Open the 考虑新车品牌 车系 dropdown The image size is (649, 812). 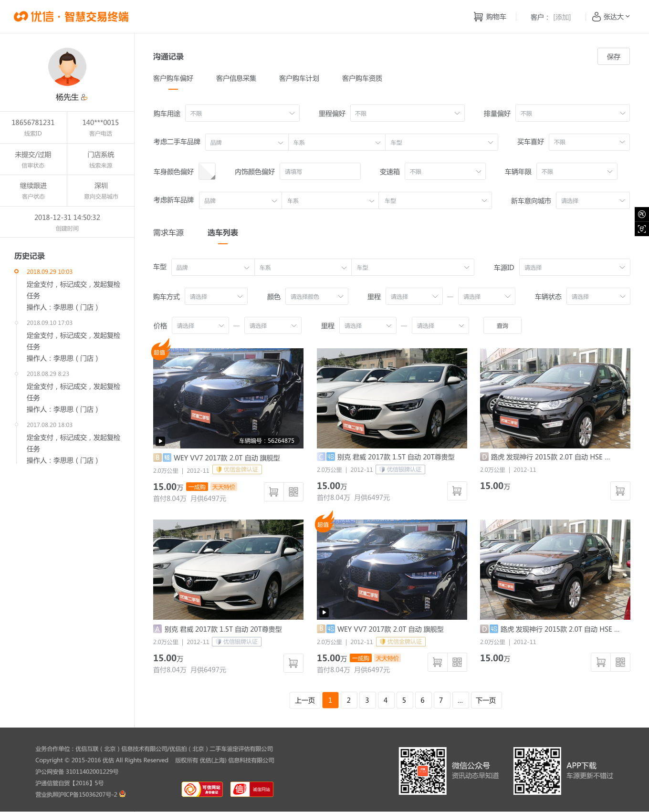[x=330, y=201]
